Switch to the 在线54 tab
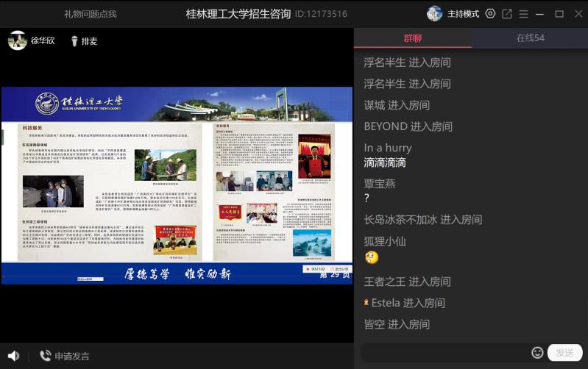 (x=530, y=38)
